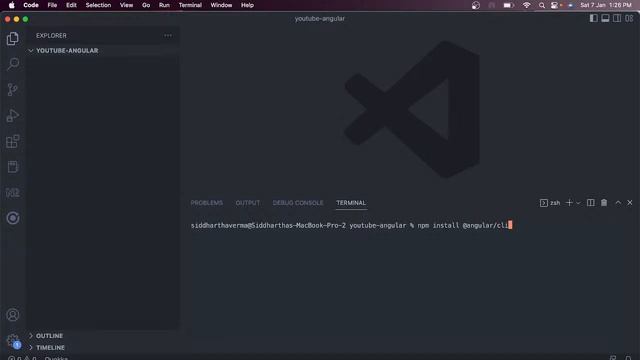The image size is (640, 360).
Task: Click the zsh terminal shell indicator
Action: (550, 203)
